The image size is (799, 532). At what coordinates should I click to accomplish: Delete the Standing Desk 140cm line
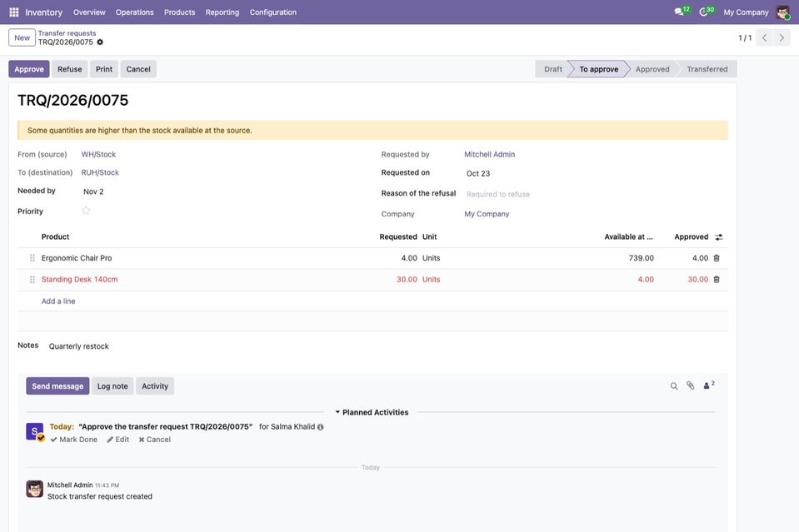717,280
